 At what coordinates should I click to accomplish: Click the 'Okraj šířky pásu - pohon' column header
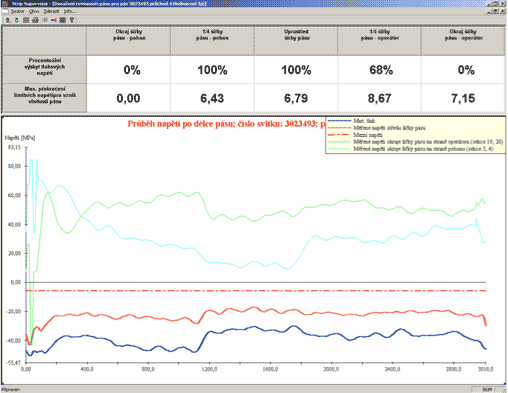(x=128, y=41)
